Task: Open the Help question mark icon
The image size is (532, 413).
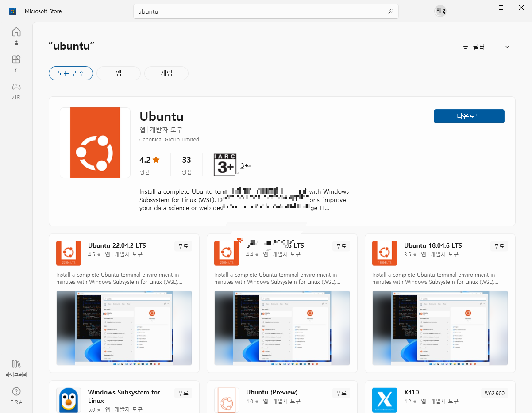Action: (16, 391)
